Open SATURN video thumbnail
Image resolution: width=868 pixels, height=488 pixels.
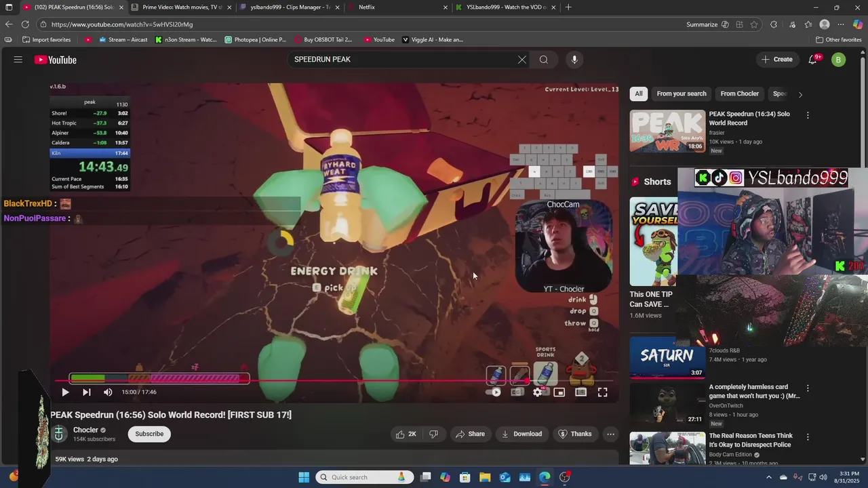click(x=667, y=357)
